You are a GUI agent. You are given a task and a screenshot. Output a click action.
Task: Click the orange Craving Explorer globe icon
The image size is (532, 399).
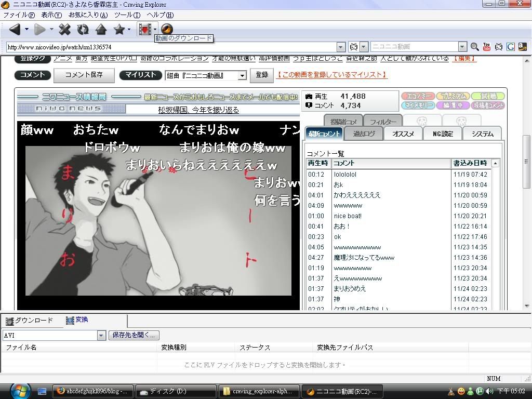pos(167,29)
